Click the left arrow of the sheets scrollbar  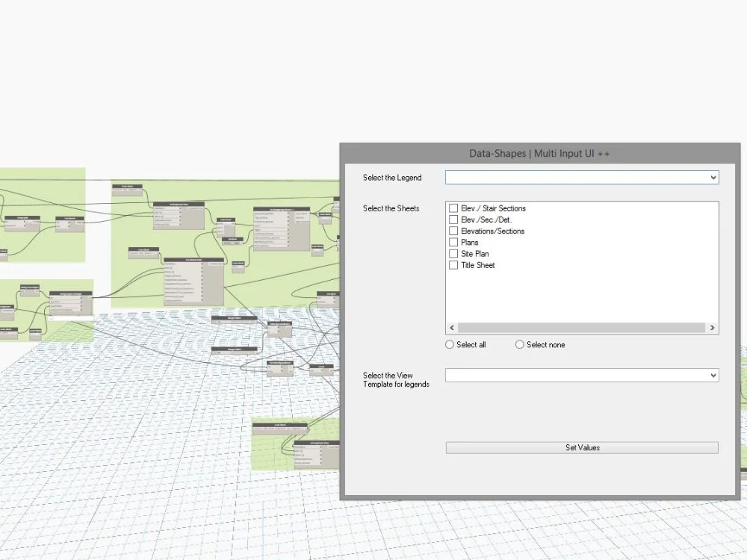(x=451, y=328)
